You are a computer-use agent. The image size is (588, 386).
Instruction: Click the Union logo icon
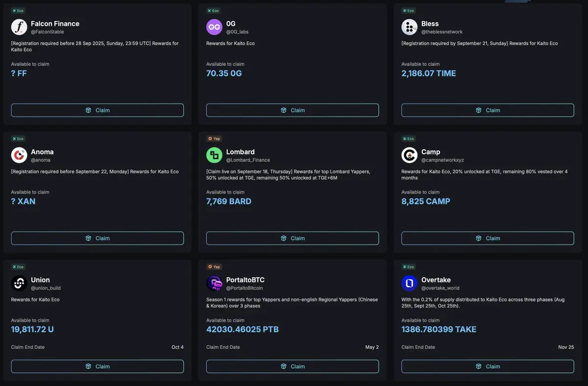(x=19, y=283)
